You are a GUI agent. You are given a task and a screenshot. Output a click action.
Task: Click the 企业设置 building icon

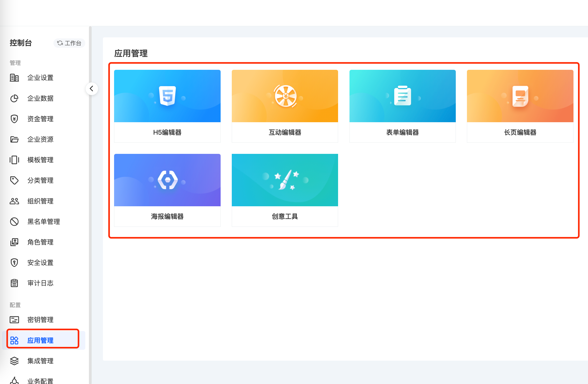(14, 78)
